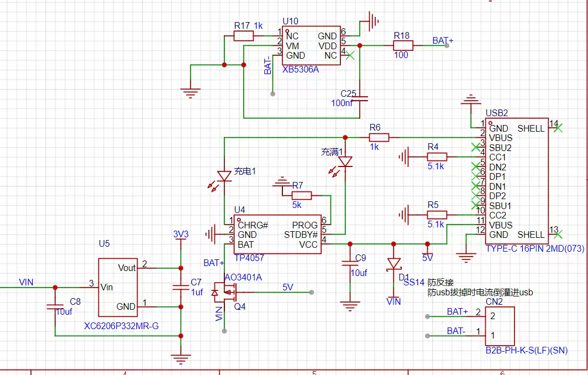The image size is (588, 375).
Task: Select diode D1 SS14 symbol
Action: coord(393,263)
